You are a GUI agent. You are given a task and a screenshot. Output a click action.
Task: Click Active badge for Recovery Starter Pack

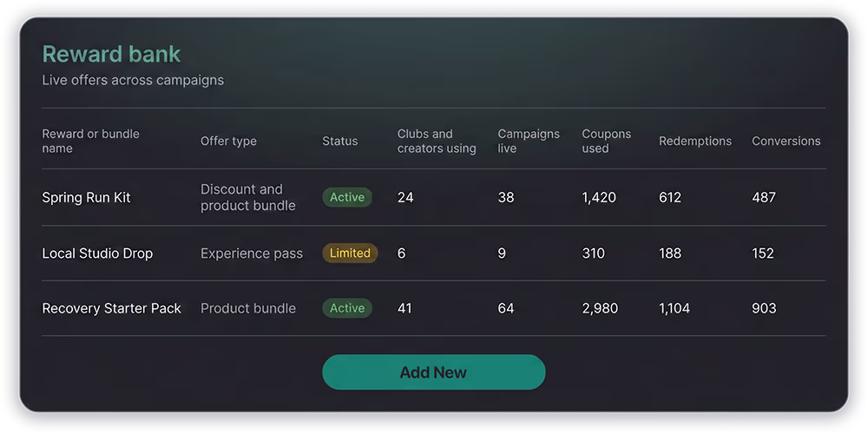(x=347, y=308)
